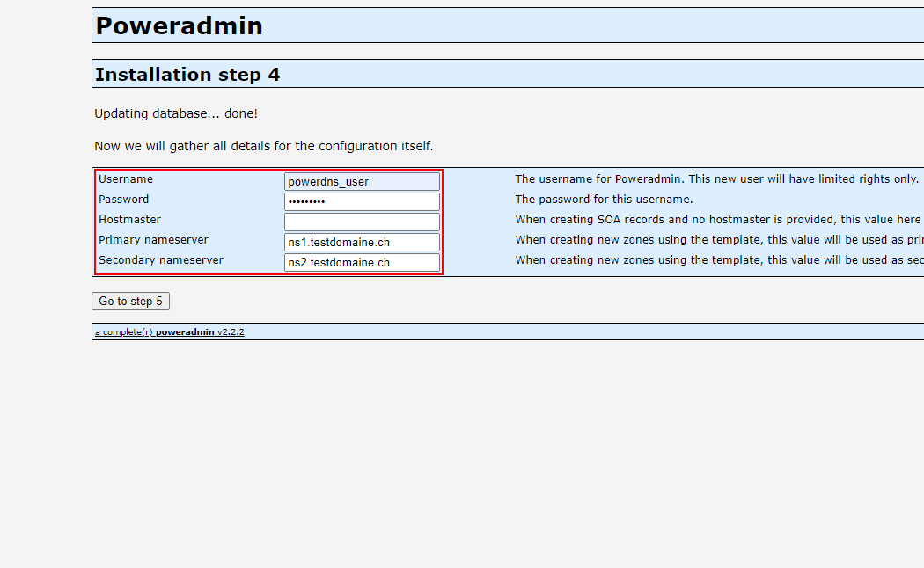This screenshot has width=924, height=568.
Task: Click the Primary nameserver label
Action: tap(153, 239)
